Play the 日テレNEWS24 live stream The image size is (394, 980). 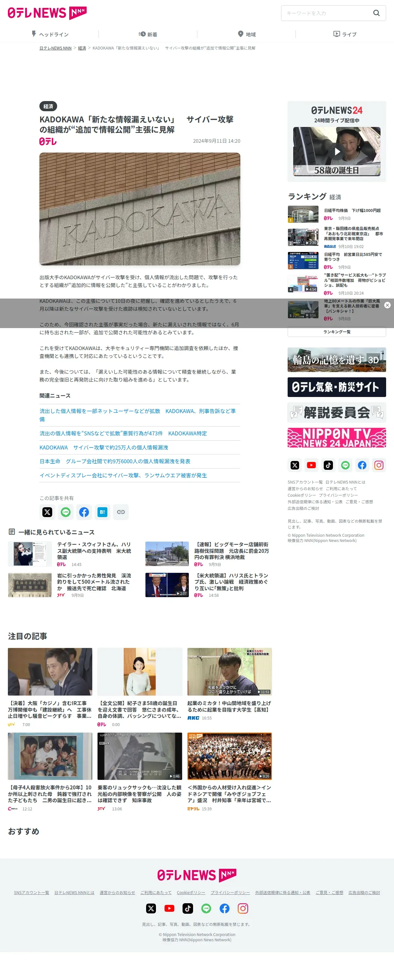337,152
